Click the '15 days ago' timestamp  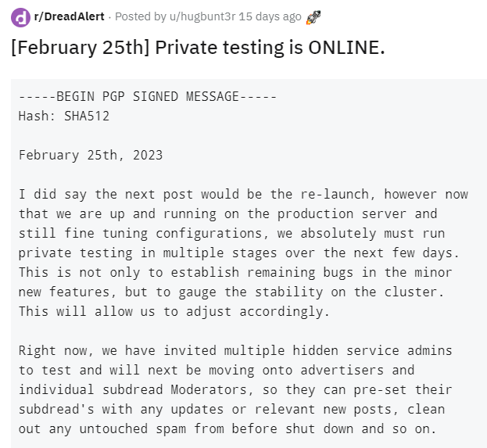(x=270, y=16)
